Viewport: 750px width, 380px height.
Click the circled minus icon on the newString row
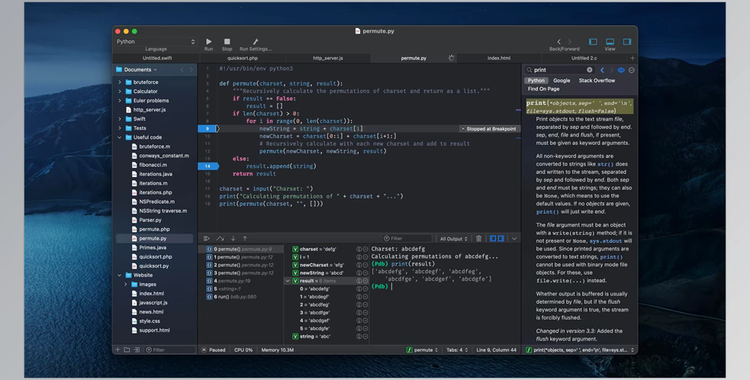click(365, 273)
